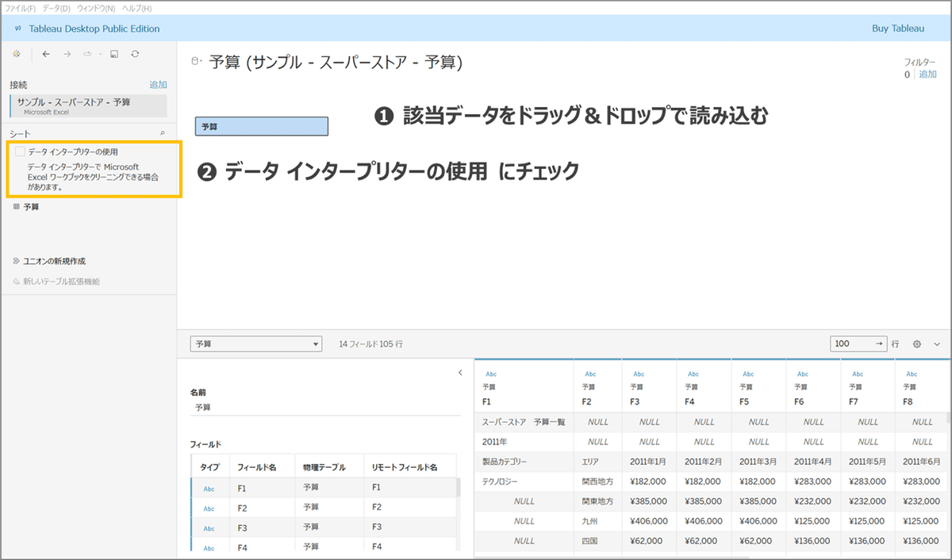This screenshot has width=952, height=560.
Task: Click the forward arrow in toolbar
Action: (x=67, y=54)
